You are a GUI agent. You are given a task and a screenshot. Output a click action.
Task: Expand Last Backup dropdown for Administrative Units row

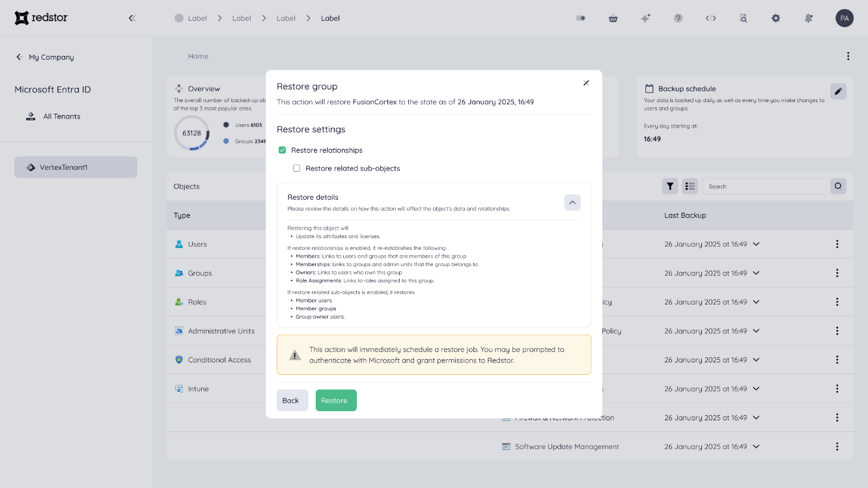tap(756, 331)
